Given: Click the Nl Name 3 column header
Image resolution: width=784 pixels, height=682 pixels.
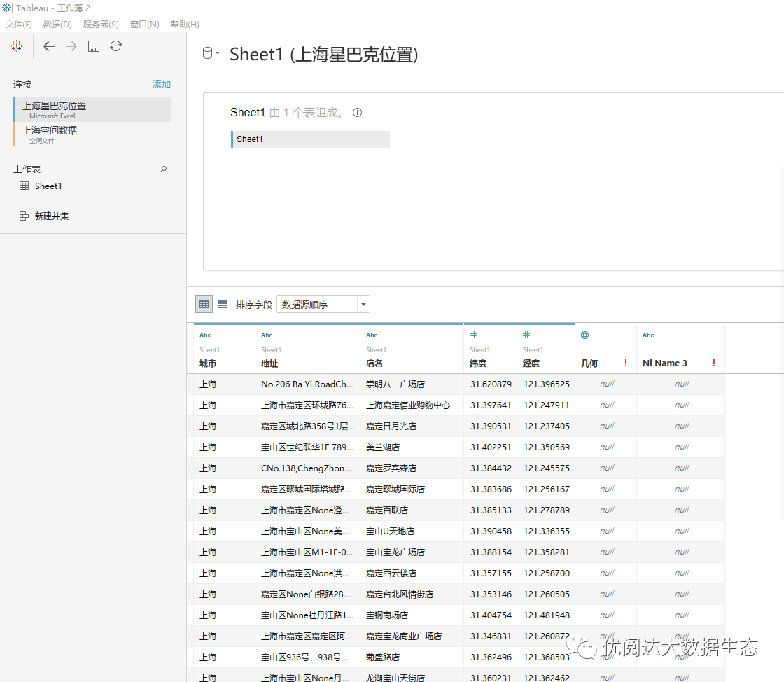Looking at the screenshot, I should 665,363.
